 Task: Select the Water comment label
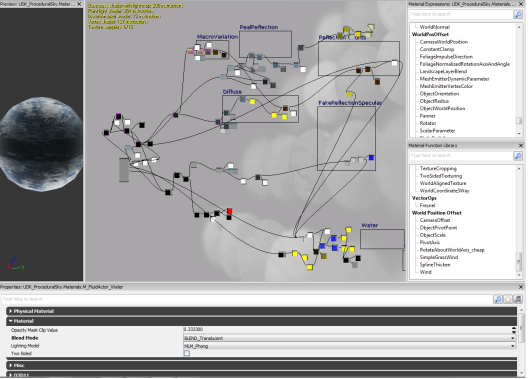point(369,225)
